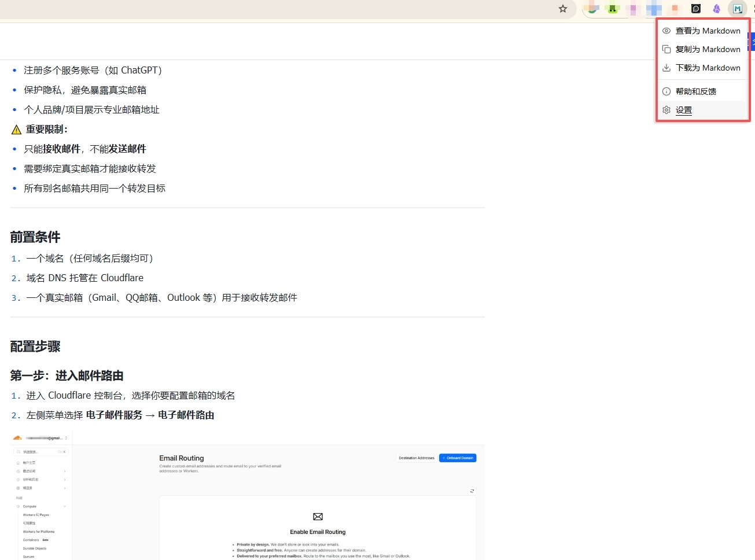755x560 pixels.
Task: Click the 前置条件 heading
Action: click(x=35, y=237)
